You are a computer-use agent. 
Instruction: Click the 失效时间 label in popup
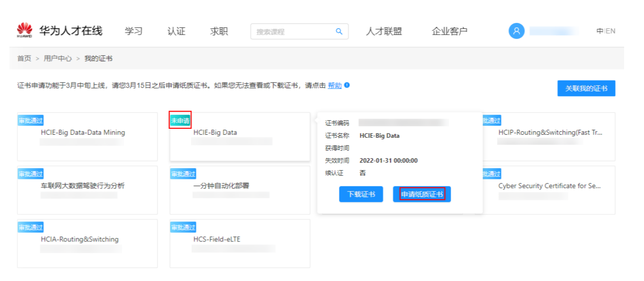[x=337, y=161]
